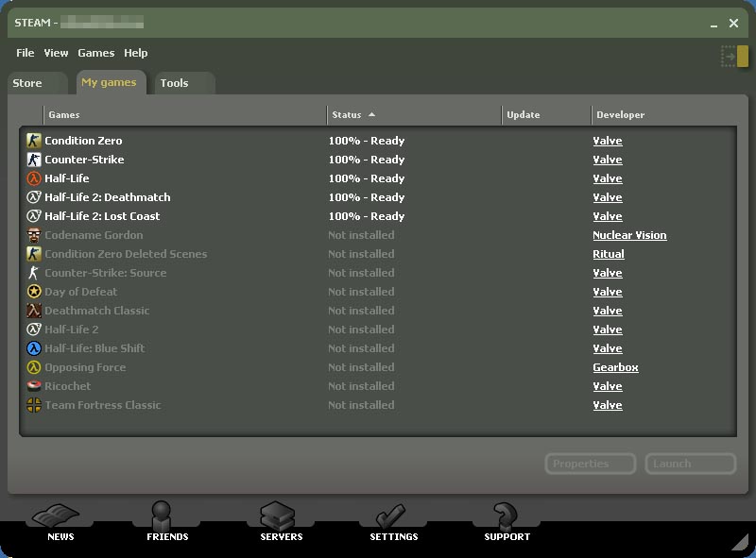Select 'Counter-Strike: Source' name
This screenshot has height=558, width=756.
106,273
